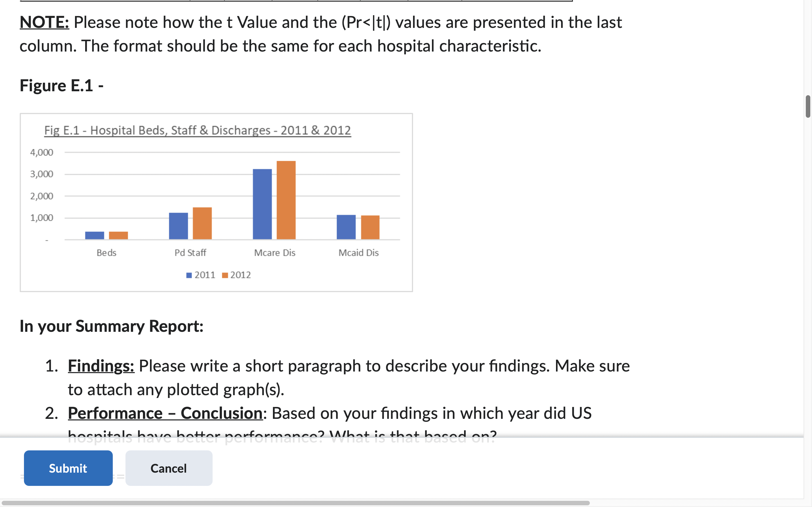Click the Performance – Conclusion underlined text
The height and width of the screenshot is (507, 812).
[165, 413]
